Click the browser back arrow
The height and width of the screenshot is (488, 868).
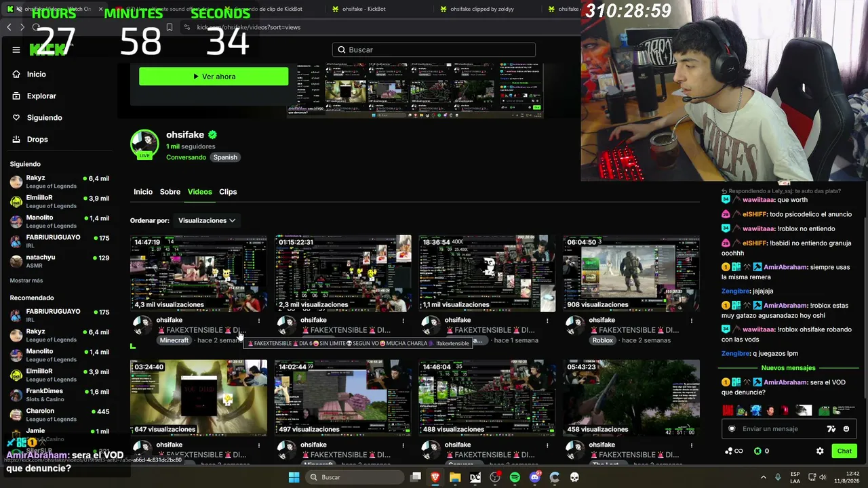click(x=9, y=27)
